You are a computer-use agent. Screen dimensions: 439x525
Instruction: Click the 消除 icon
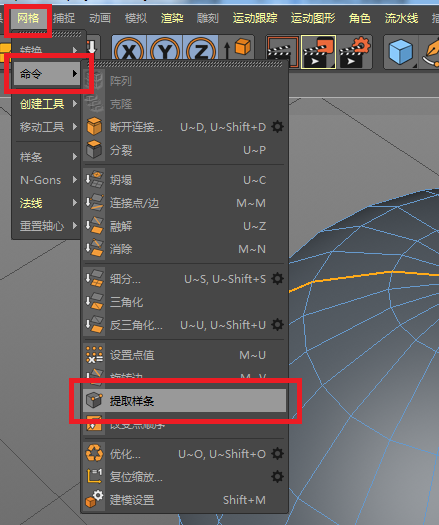point(94,248)
